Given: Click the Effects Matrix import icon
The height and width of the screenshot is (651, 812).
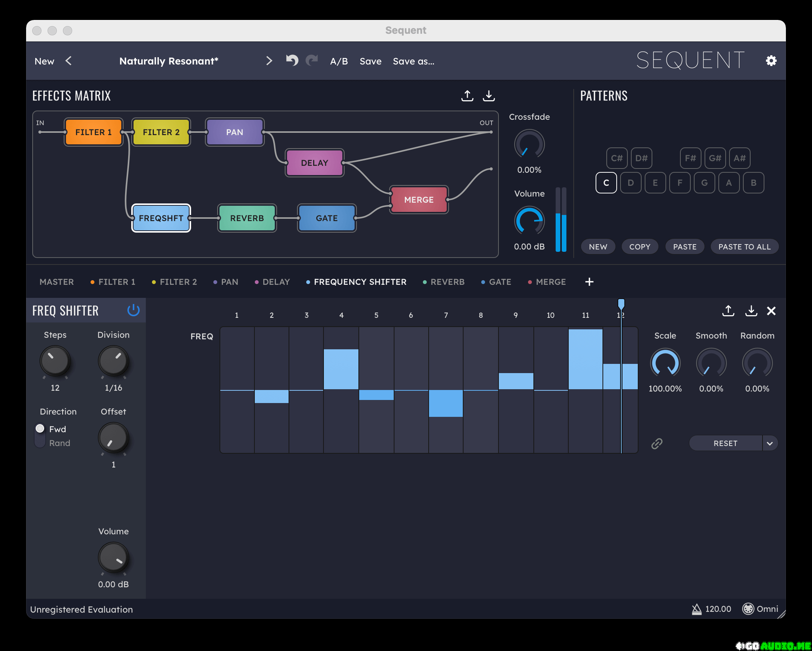Looking at the screenshot, I should 489,96.
